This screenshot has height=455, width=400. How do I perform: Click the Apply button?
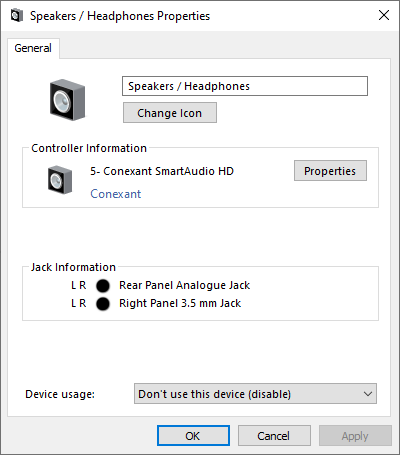click(x=355, y=436)
